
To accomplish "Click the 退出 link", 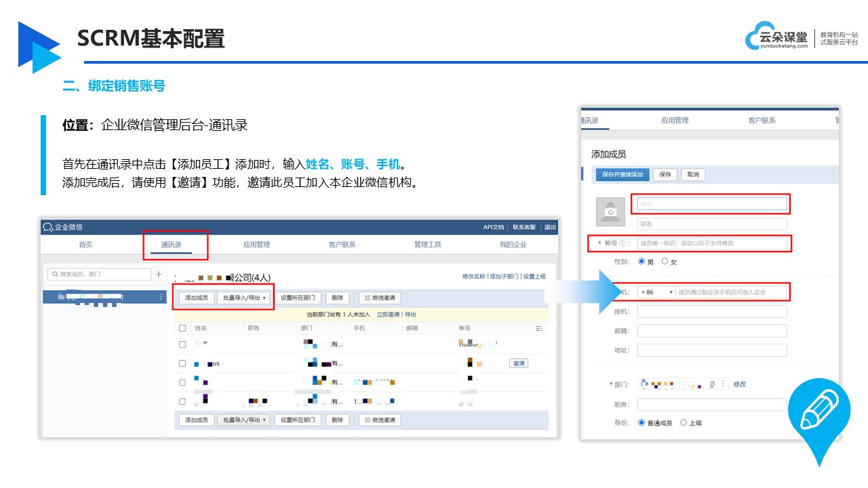I will coord(550,227).
